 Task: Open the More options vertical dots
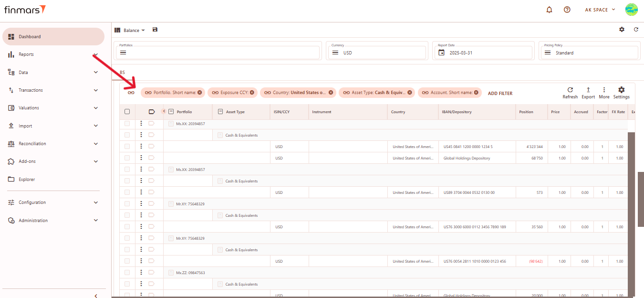pyautogui.click(x=604, y=90)
